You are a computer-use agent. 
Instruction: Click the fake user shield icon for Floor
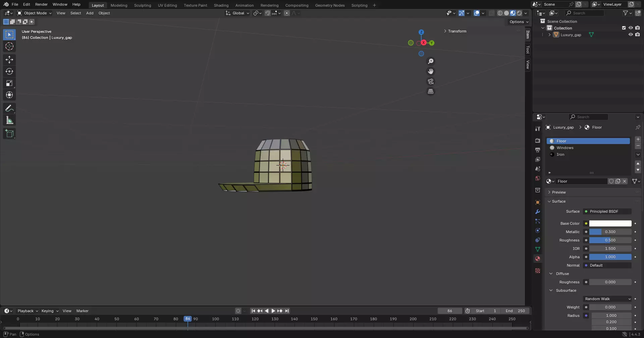[x=611, y=181]
